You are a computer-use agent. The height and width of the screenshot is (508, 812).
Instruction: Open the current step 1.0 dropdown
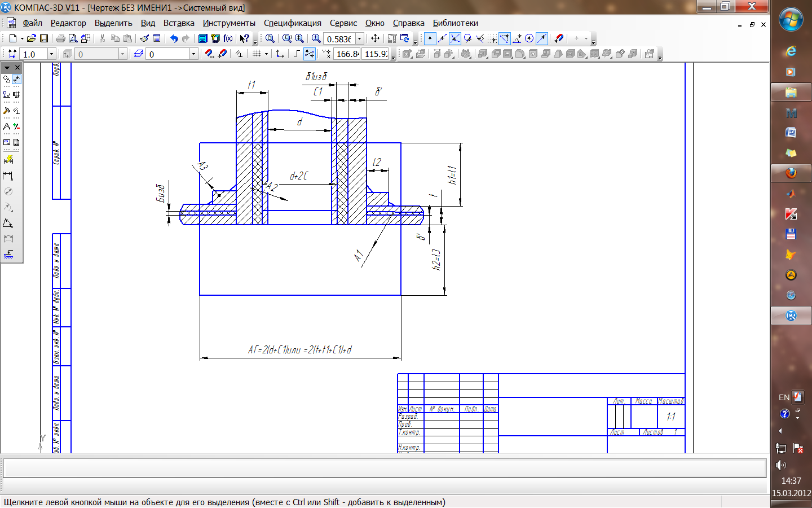(51, 54)
